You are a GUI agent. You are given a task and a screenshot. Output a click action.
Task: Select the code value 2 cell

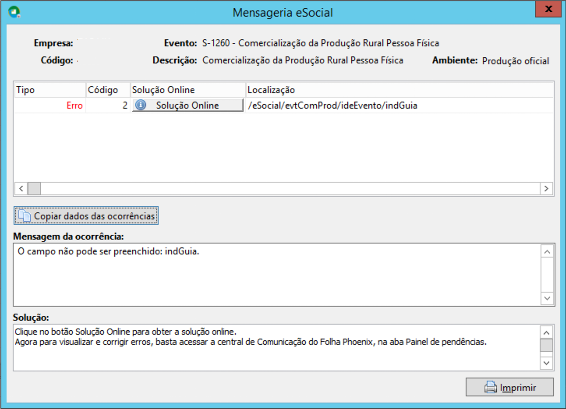click(x=108, y=106)
